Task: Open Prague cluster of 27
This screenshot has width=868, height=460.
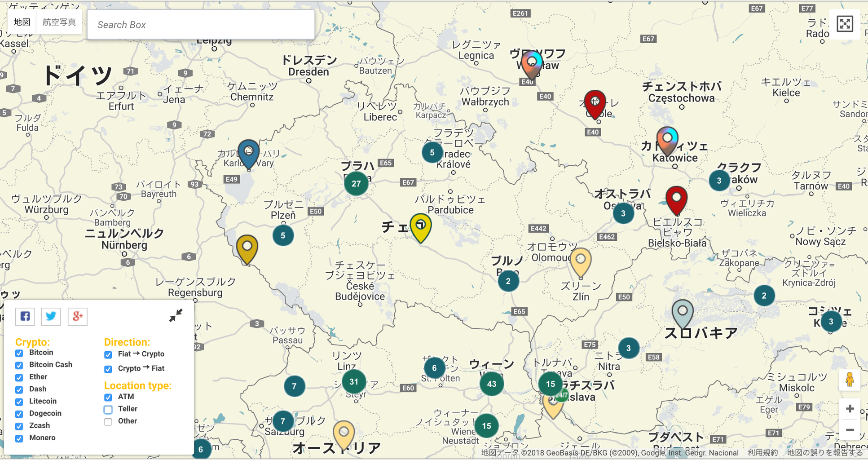Action: pos(356,183)
